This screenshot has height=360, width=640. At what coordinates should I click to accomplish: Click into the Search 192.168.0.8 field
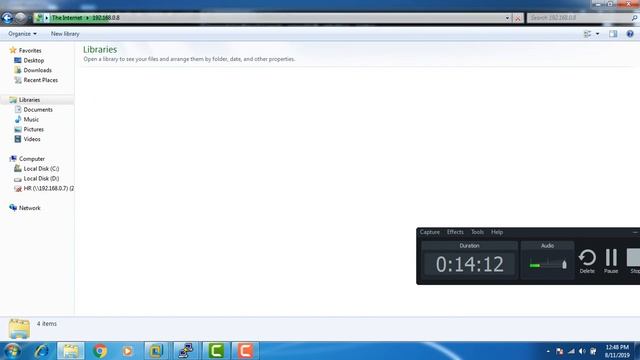pos(579,18)
